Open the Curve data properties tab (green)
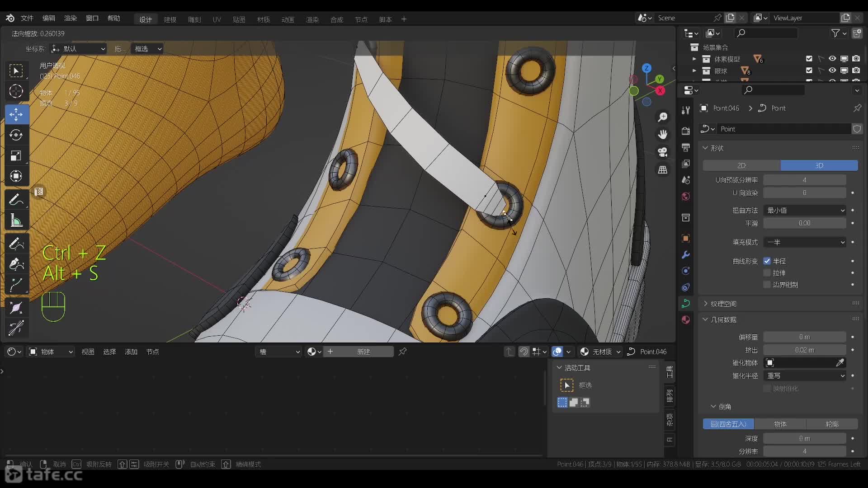 pos(686,303)
